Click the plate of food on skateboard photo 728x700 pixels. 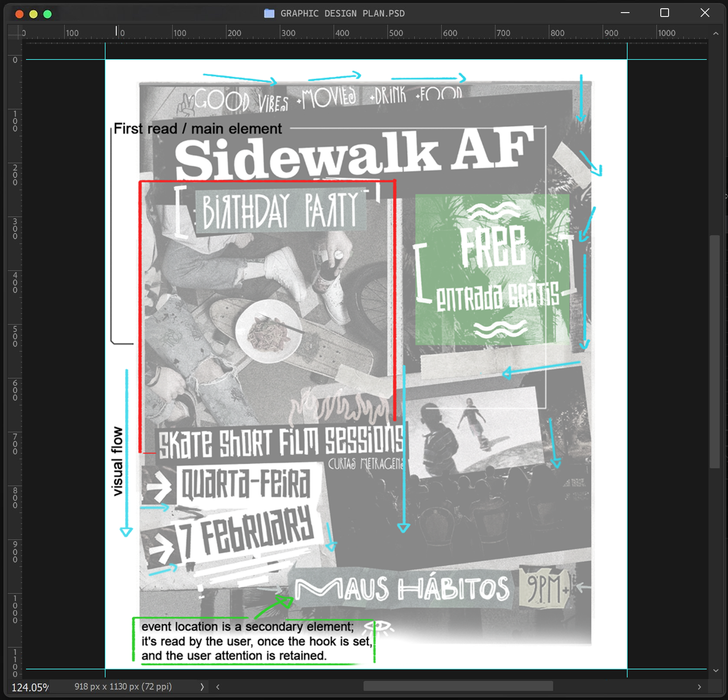tap(269, 331)
